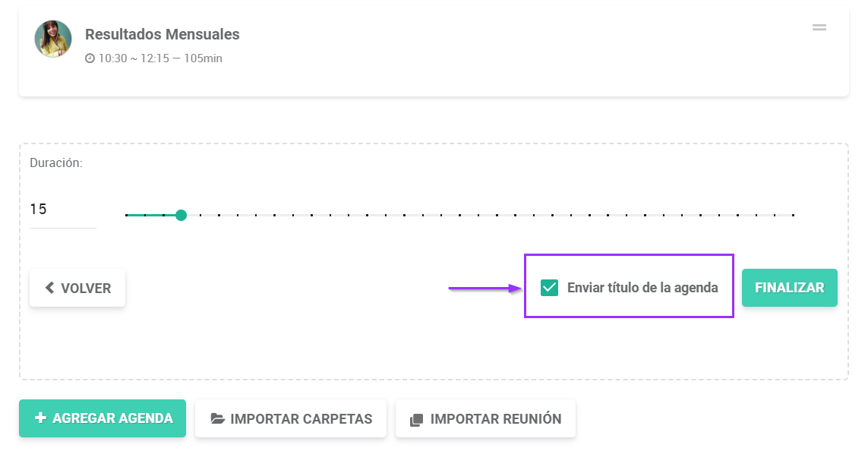This screenshot has width=868, height=470.
Task: Click the copy icon in Importar Reunión
Action: pyautogui.click(x=416, y=419)
